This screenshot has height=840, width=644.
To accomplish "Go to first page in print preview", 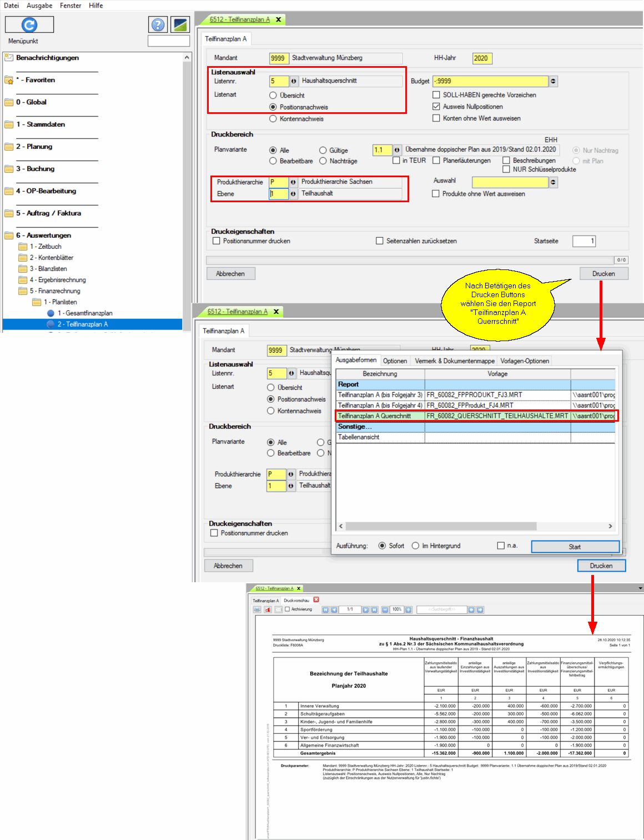I will (x=325, y=609).
